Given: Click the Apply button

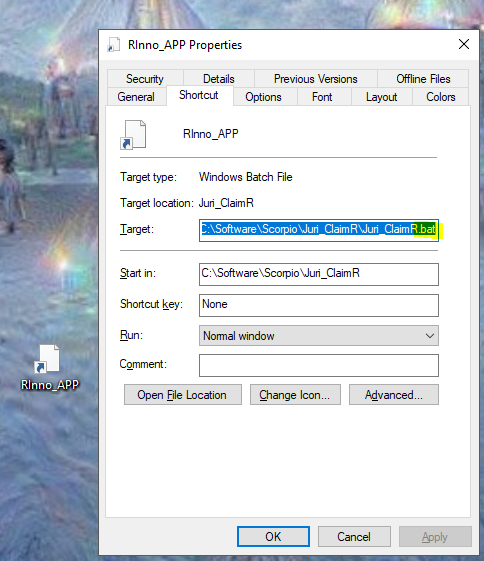Looking at the screenshot, I should 435,536.
